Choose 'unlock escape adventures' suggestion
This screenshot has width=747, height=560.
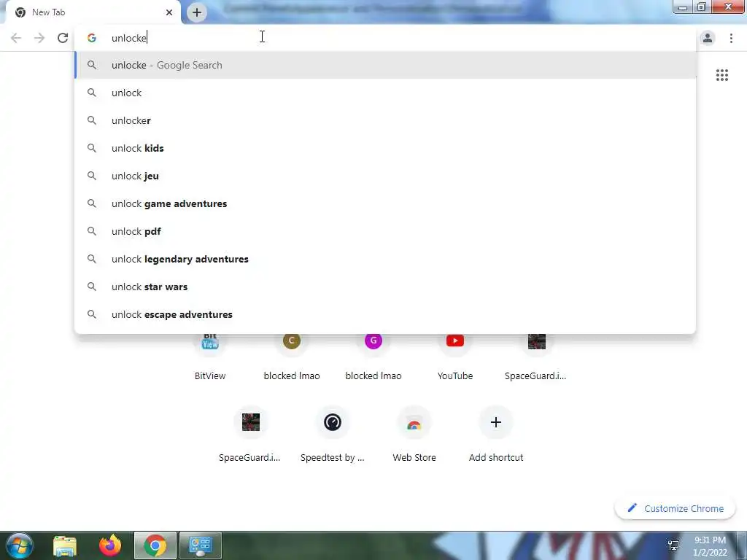pyautogui.click(x=385, y=314)
